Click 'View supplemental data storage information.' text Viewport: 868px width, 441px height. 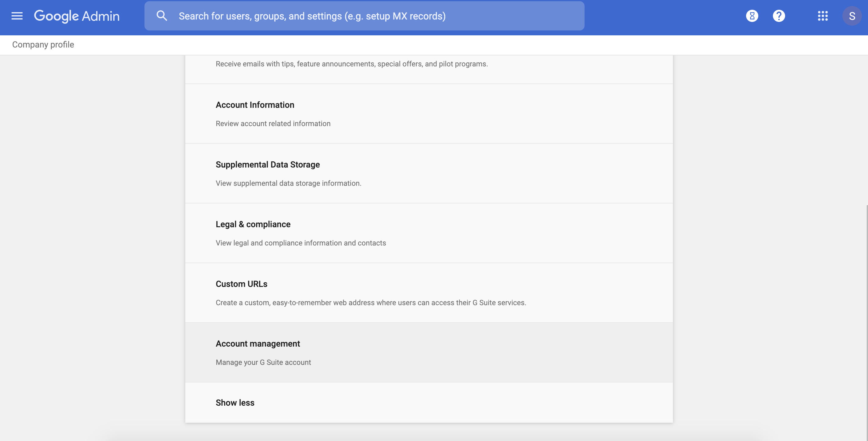point(288,183)
